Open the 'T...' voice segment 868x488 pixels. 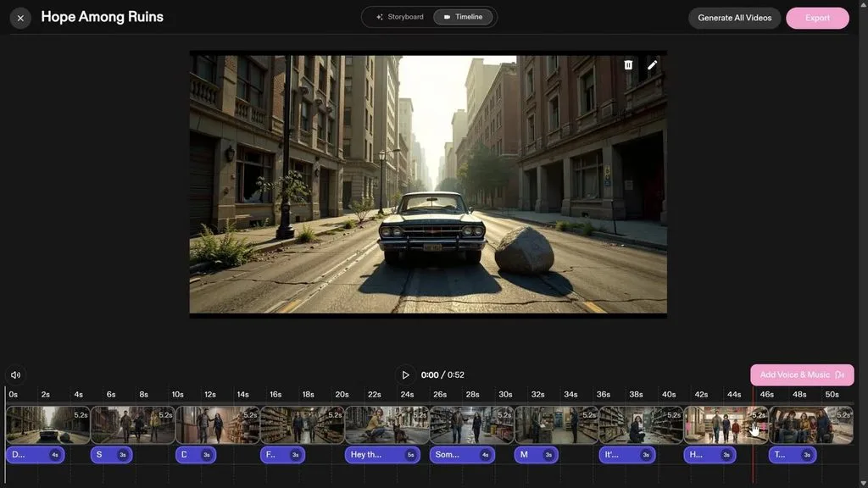[793, 455]
